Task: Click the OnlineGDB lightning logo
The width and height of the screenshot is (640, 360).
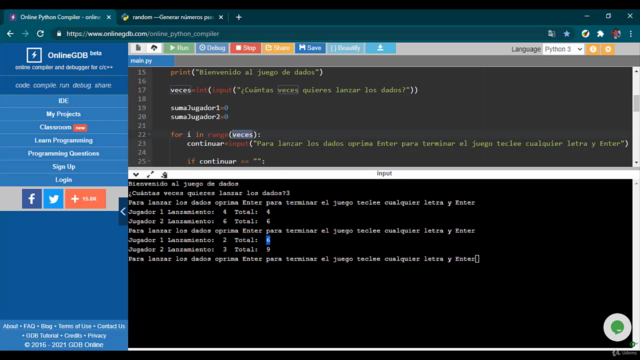Action: pos(34,55)
